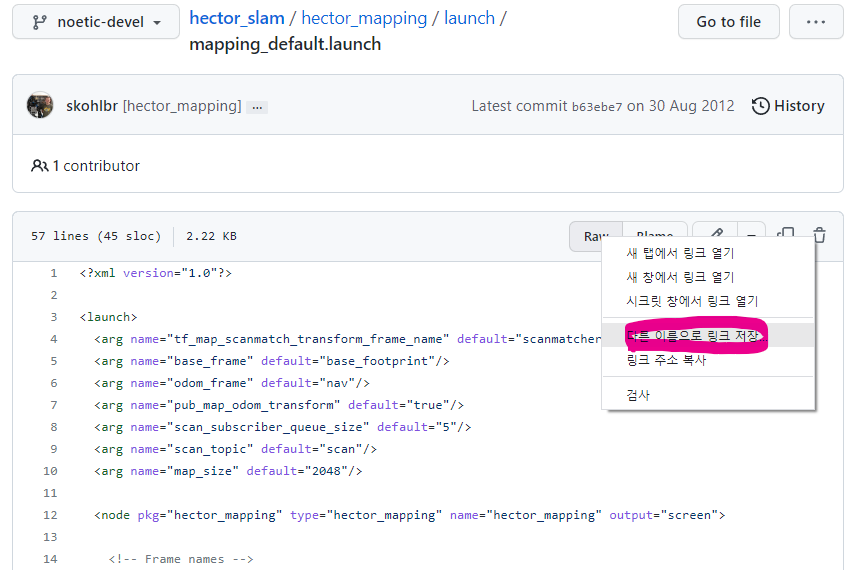The image size is (857, 570).
Task: Open the hector_slam repository link
Action: [237, 18]
